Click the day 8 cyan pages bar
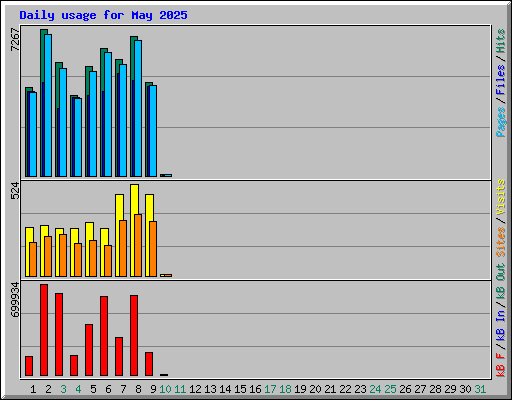This screenshot has width=512, height=400. (138, 108)
